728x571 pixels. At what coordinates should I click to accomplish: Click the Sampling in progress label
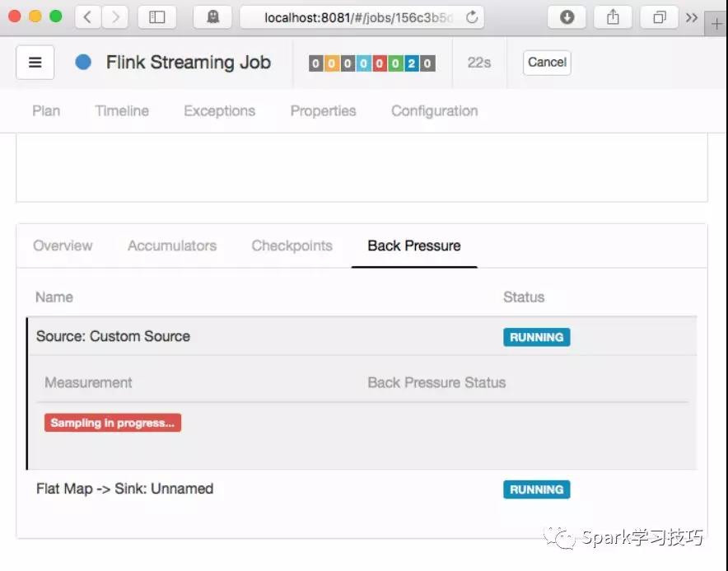click(113, 423)
